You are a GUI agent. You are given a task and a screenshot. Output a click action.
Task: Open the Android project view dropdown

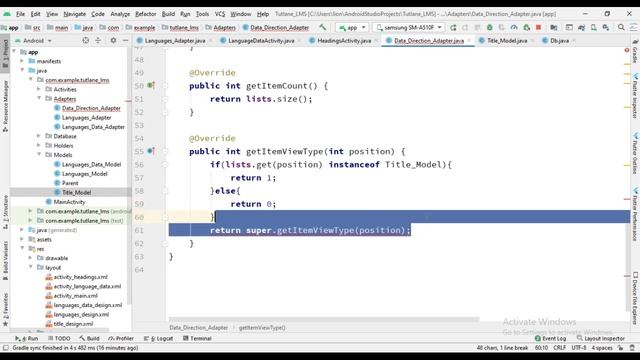33,40
